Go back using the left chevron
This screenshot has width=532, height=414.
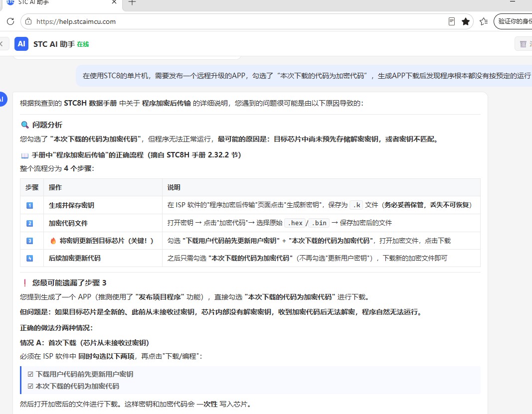click(1, 44)
